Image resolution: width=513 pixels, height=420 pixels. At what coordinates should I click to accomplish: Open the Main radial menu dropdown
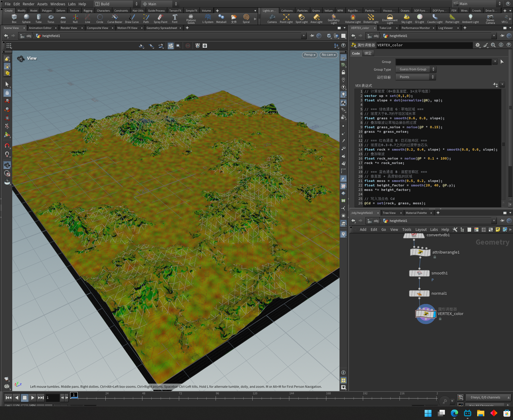click(160, 4)
